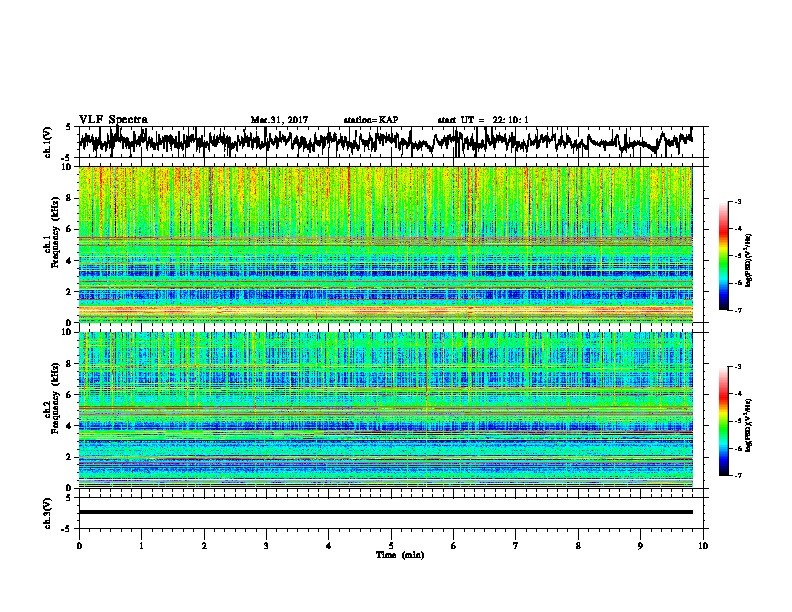Click time axis tick label "1"
This screenshot has width=792, height=612.
141,546
